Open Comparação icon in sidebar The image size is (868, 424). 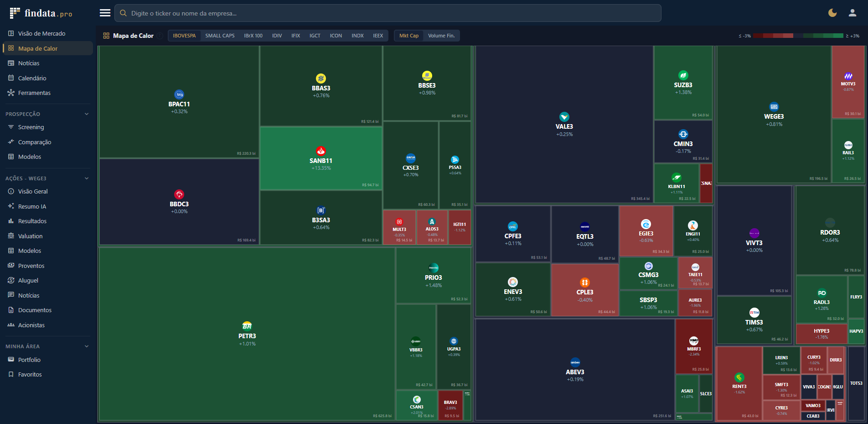(11, 142)
